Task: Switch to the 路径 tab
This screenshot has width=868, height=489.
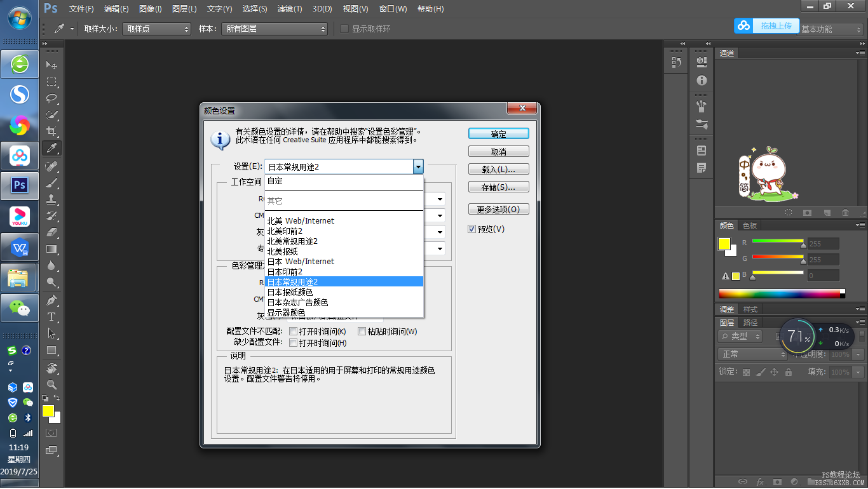Action: click(750, 323)
